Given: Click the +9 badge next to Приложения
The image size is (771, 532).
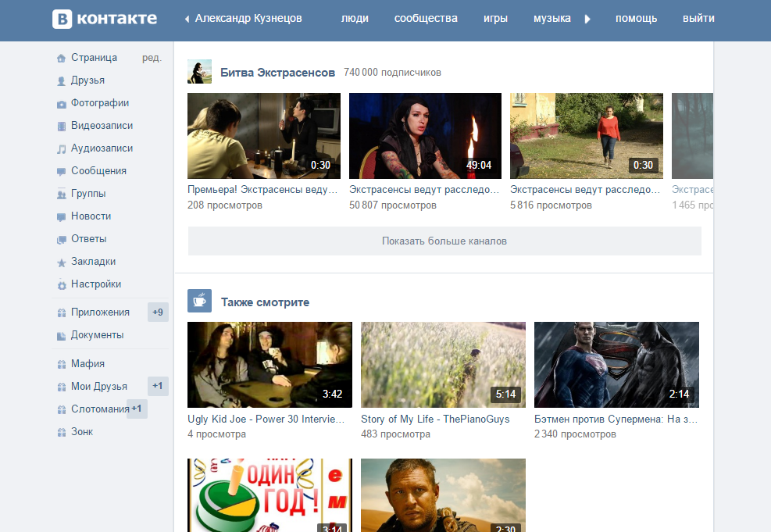Looking at the screenshot, I should pos(158,312).
